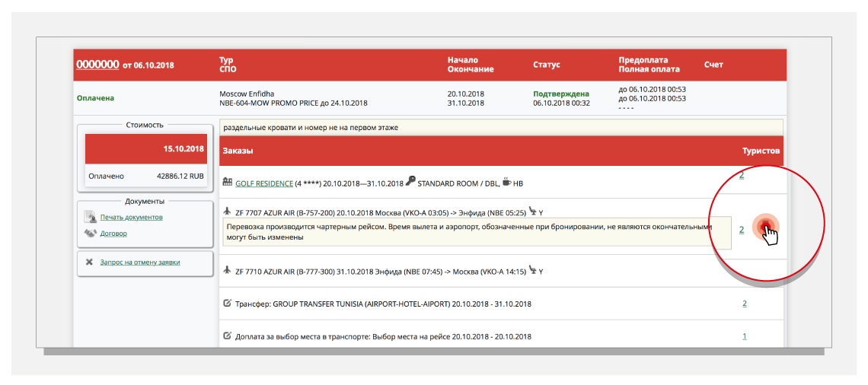Click the Предоплата Полная оплата header
Screen dimensions: 868x385
(x=649, y=65)
